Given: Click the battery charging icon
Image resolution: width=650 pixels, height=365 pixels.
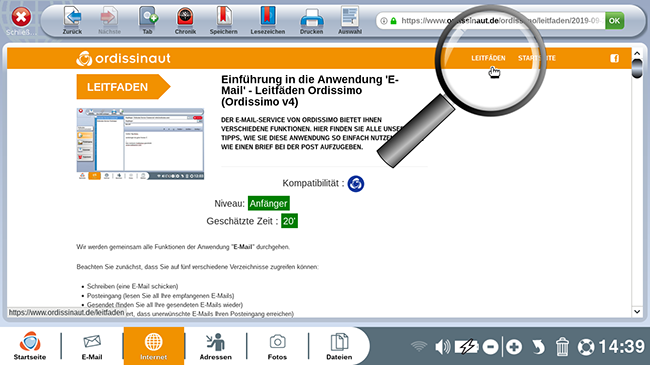Looking at the screenshot, I should pyautogui.click(x=466, y=346).
